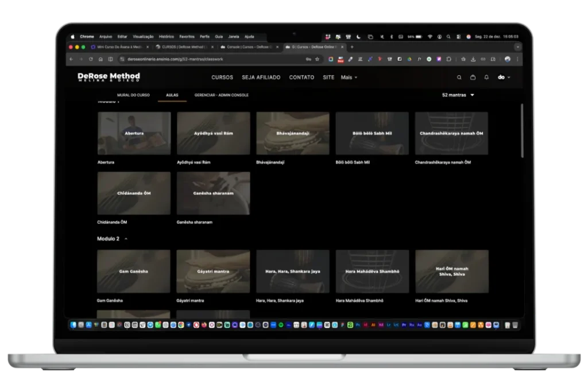
Task: Open Chandrashêkaraya namah ÔM thumbnail
Action: [451, 133]
